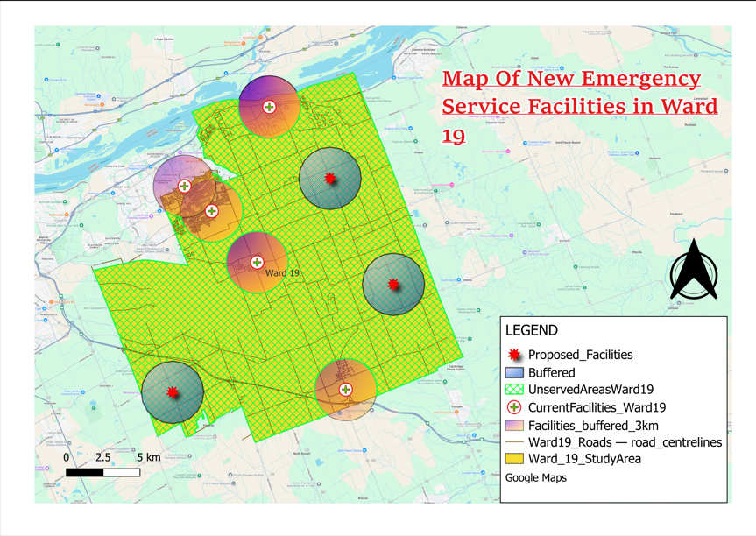Select the easternmost proposed facility red star
This screenshot has width=756, height=536.
[393, 285]
